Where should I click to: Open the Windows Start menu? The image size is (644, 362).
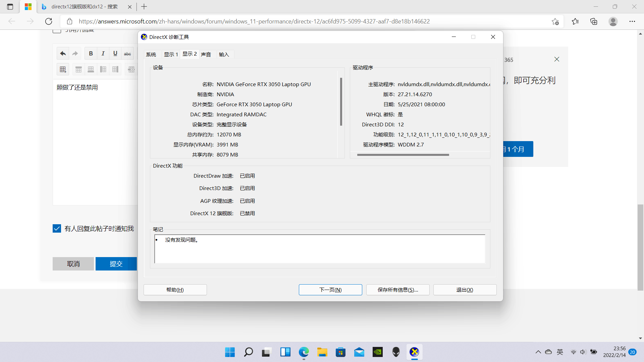tap(230, 352)
